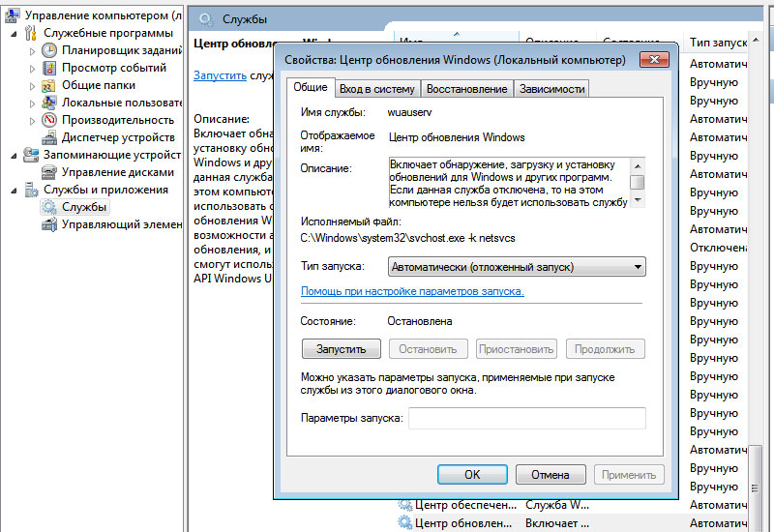Open the Помощь при настройке параметров запуска link
774x532 pixels.
(412, 291)
